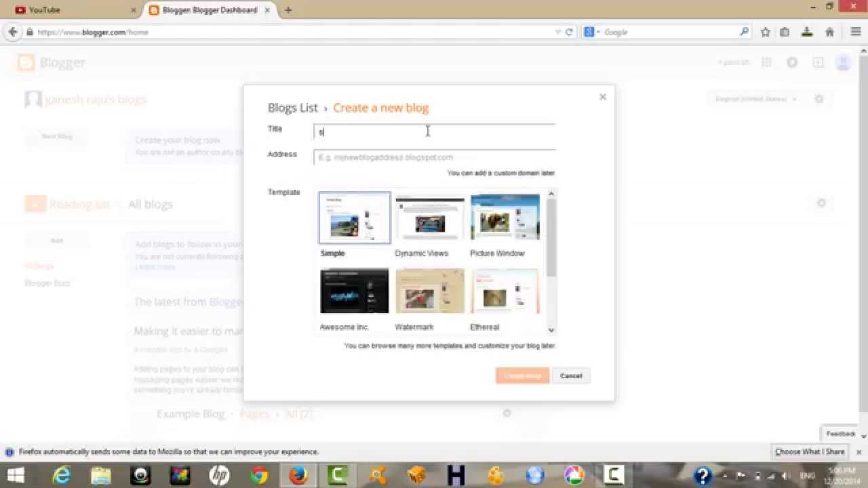Image resolution: width=868 pixels, height=488 pixels.
Task: Choose the Dynamic Views template thumbnail
Action: coord(430,218)
